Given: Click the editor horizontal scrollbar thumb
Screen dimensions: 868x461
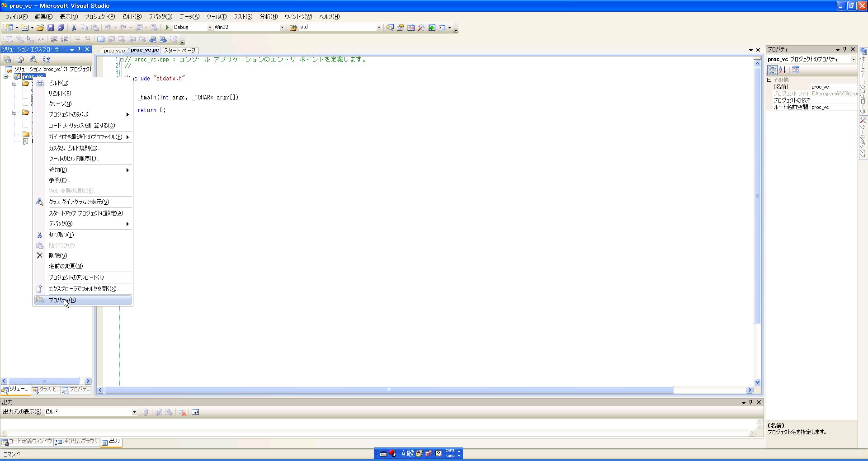Looking at the screenshot, I should pos(389,390).
